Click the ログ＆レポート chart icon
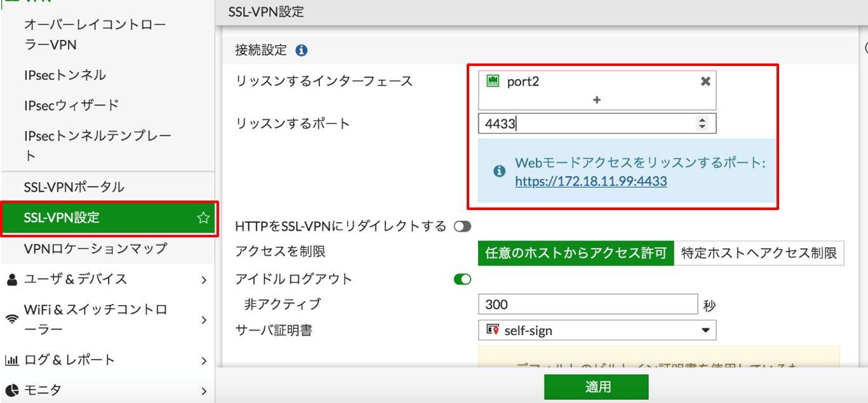The height and width of the screenshot is (403, 868). click(11, 360)
